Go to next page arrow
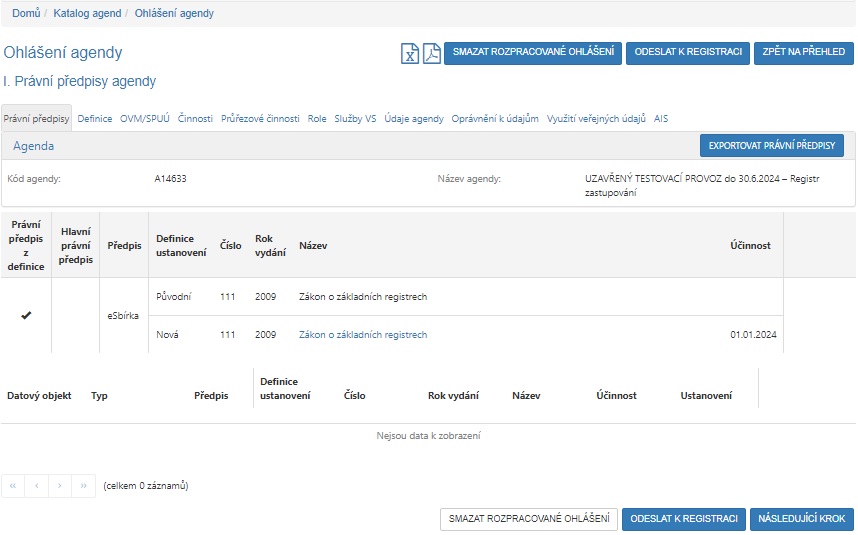 (60, 486)
